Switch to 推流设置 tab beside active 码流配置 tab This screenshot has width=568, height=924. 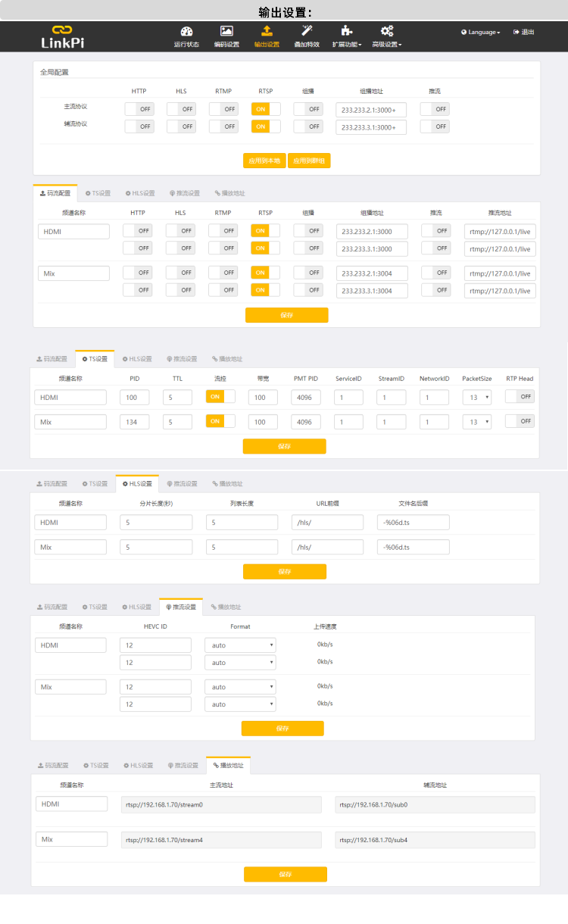185,193
